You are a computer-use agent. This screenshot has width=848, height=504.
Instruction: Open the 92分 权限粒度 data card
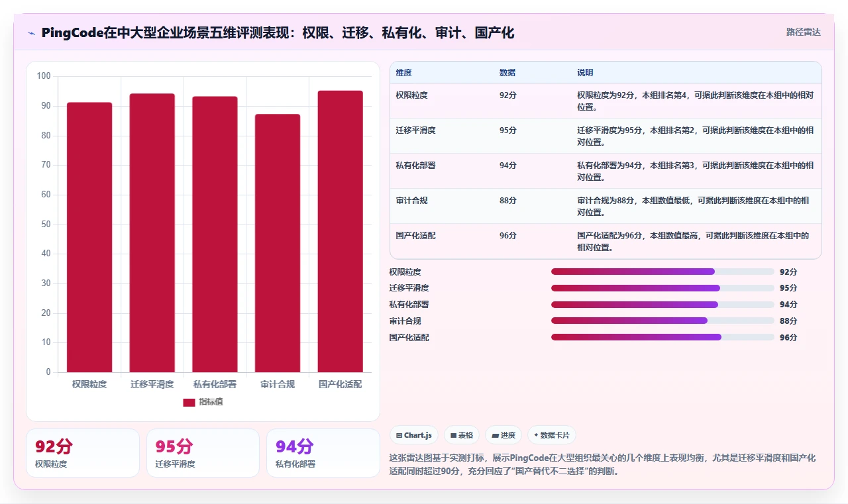coord(83,453)
